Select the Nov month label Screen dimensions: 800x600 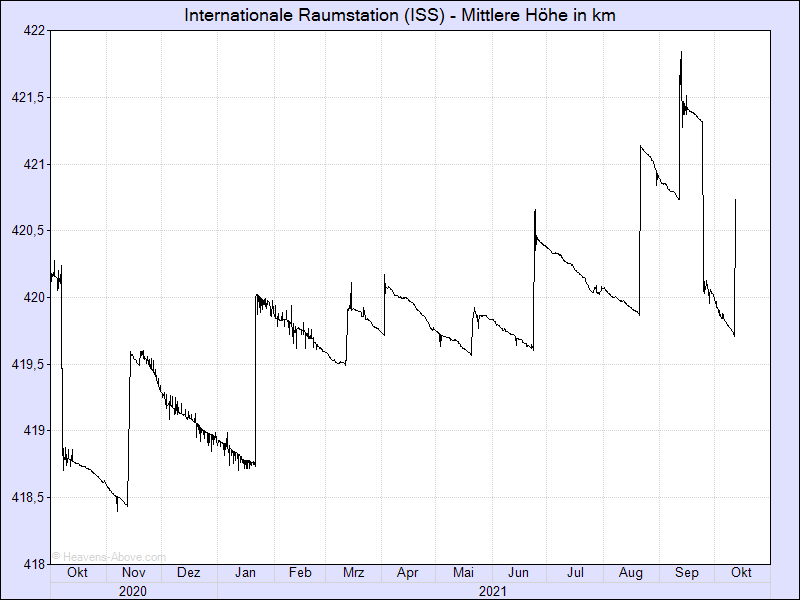133,573
